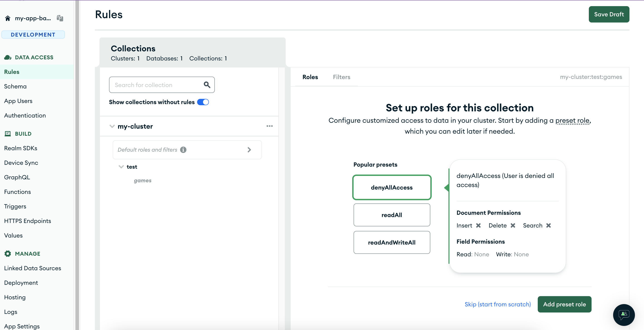This screenshot has height=330, width=644.
Task: Collapse the test database node
Action: (121, 167)
